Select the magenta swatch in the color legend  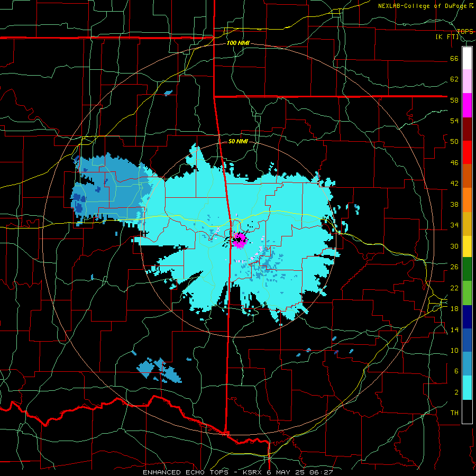click(467, 105)
